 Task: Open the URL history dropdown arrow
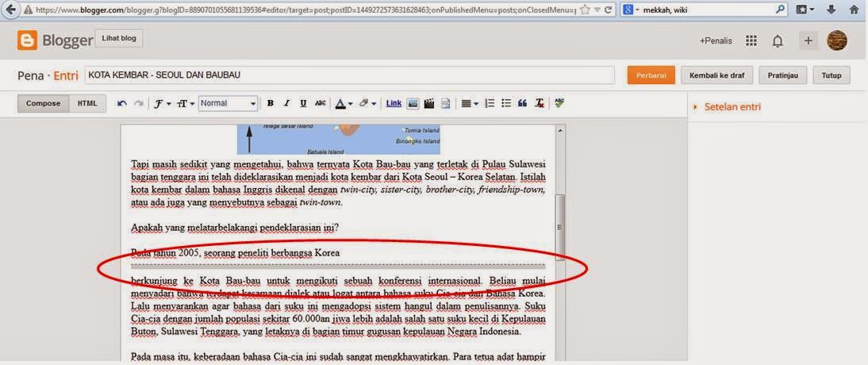pyautogui.click(x=597, y=10)
